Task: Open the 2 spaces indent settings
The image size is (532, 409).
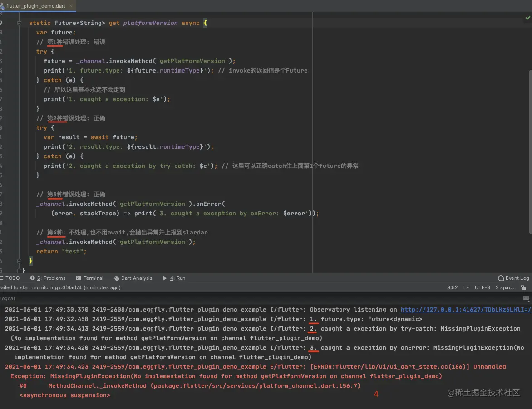Action: (x=506, y=287)
